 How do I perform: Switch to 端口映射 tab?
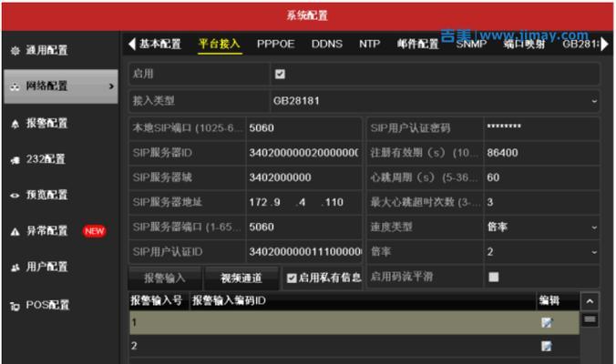click(524, 45)
